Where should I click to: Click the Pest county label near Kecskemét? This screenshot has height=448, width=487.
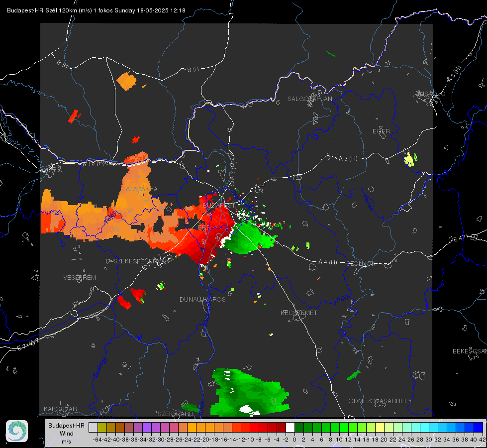pyautogui.click(x=342, y=300)
